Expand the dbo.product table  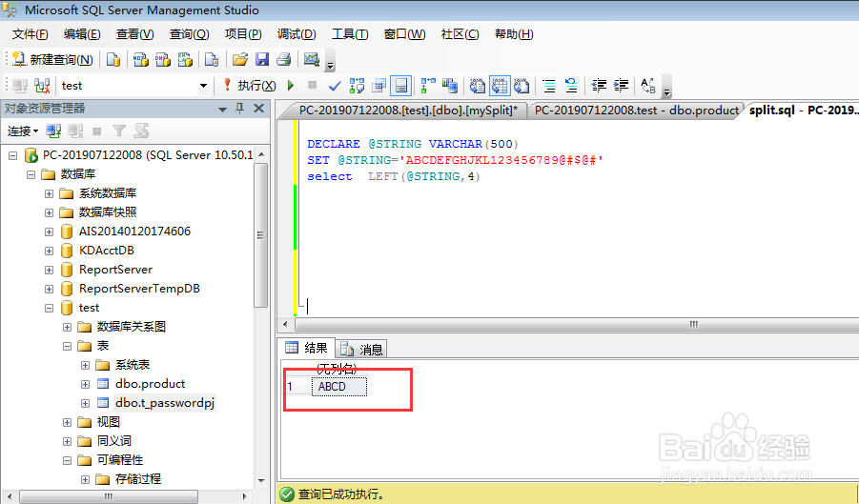85,384
